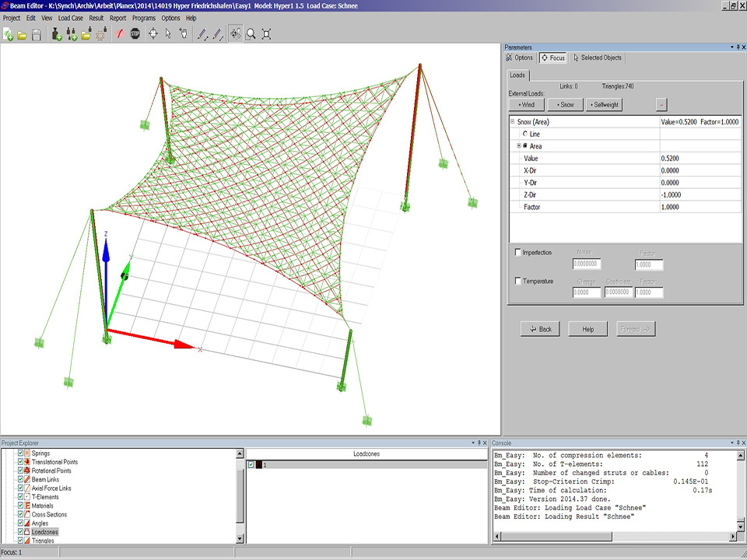This screenshot has width=747, height=560.
Task: Expand the Area sub-node
Action: pyautogui.click(x=518, y=146)
